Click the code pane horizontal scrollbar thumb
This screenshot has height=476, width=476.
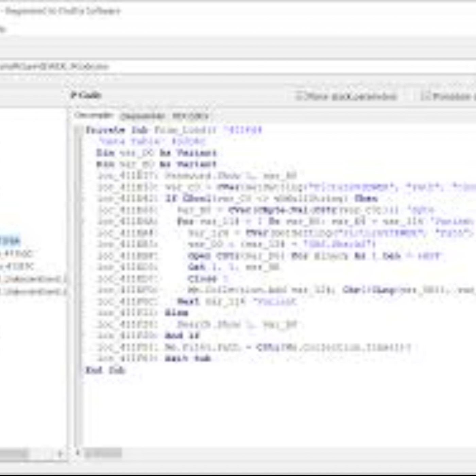pos(103,453)
